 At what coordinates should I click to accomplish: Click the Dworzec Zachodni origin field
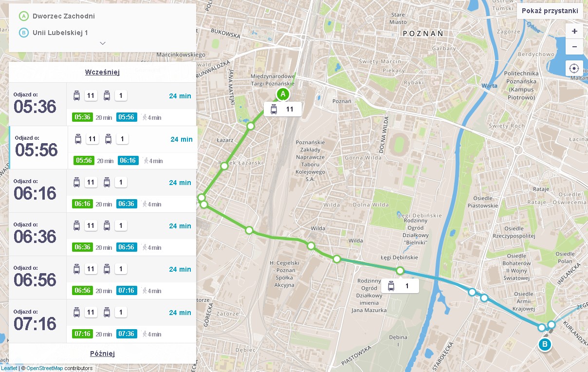point(64,16)
